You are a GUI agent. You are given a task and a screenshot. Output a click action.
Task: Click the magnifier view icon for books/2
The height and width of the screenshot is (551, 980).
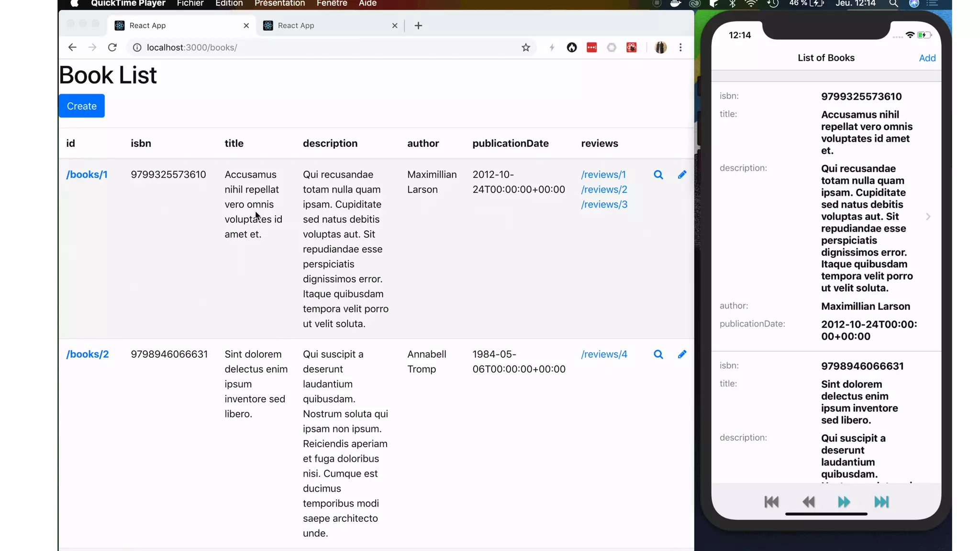[658, 354]
